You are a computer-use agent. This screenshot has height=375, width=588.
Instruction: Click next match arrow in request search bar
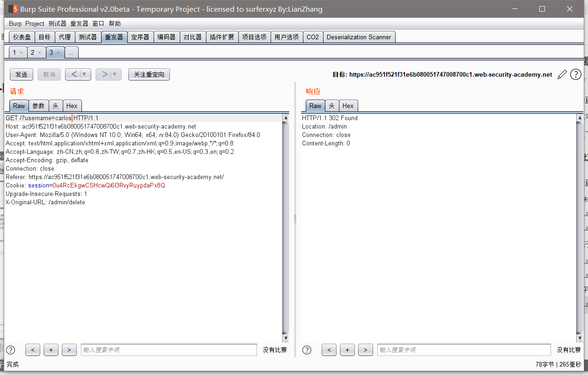coord(69,350)
